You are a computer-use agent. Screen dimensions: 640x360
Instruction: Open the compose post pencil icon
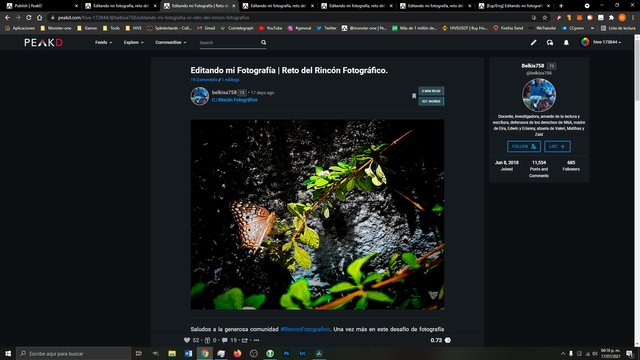533,42
